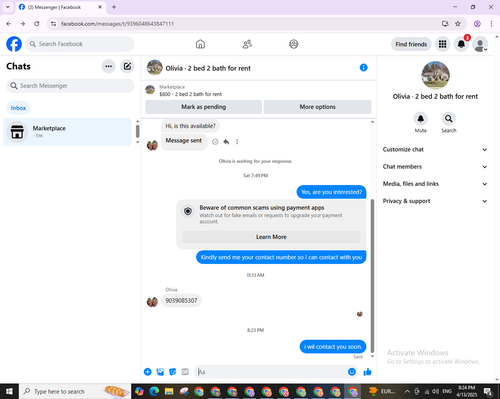Click the address bar URL
The image size is (500, 399).
[117, 24]
